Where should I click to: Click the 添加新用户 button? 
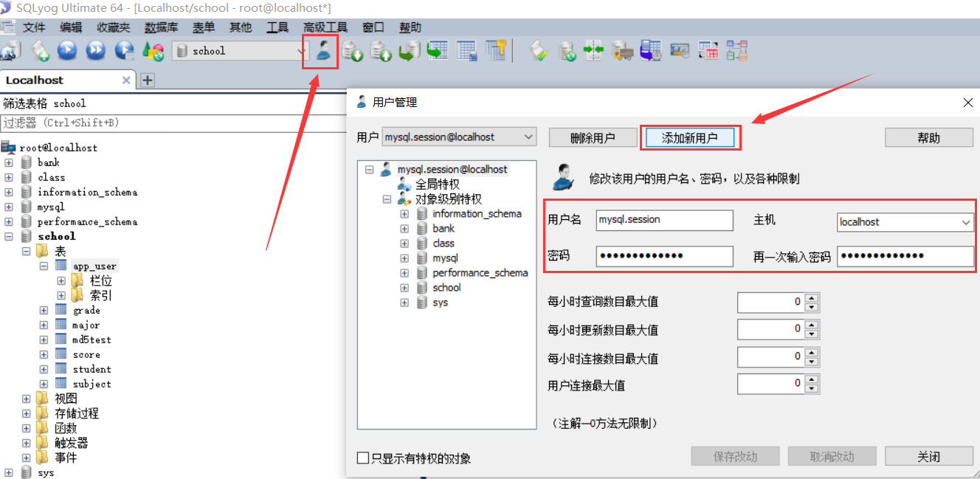(x=689, y=138)
